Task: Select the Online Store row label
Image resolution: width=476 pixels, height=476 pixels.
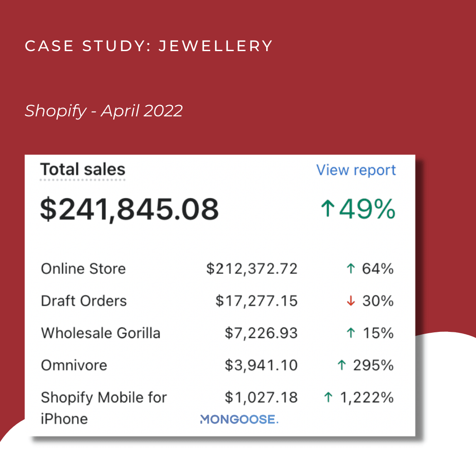Action: pos(83,269)
